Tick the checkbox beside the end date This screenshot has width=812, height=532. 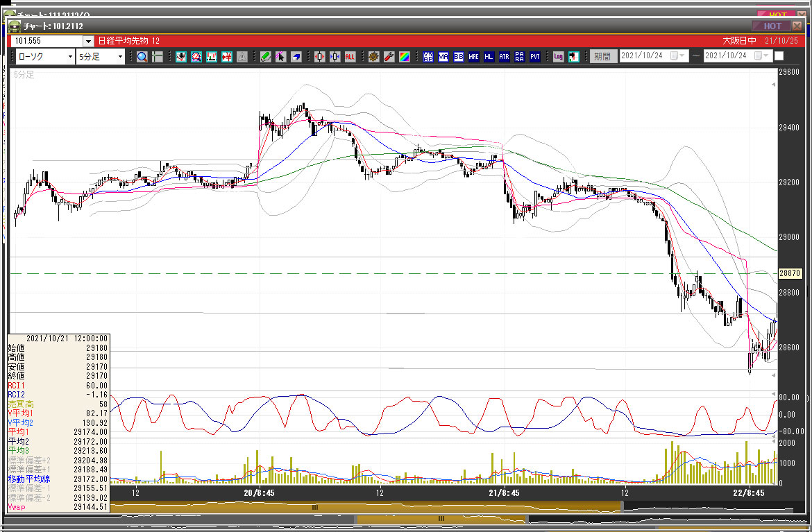[x=779, y=56]
